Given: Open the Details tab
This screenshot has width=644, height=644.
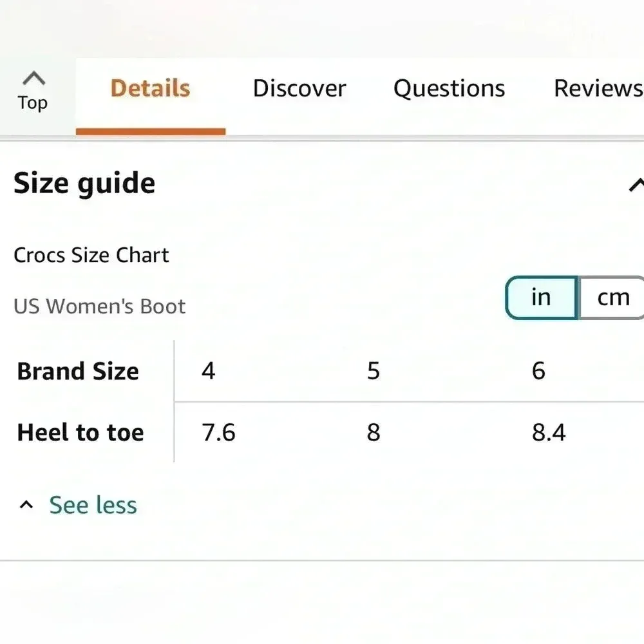Looking at the screenshot, I should (150, 89).
